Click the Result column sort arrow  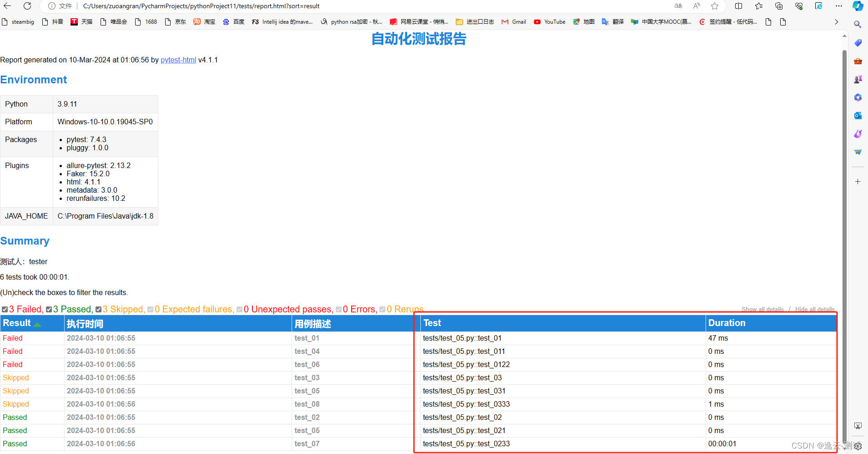click(x=37, y=324)
